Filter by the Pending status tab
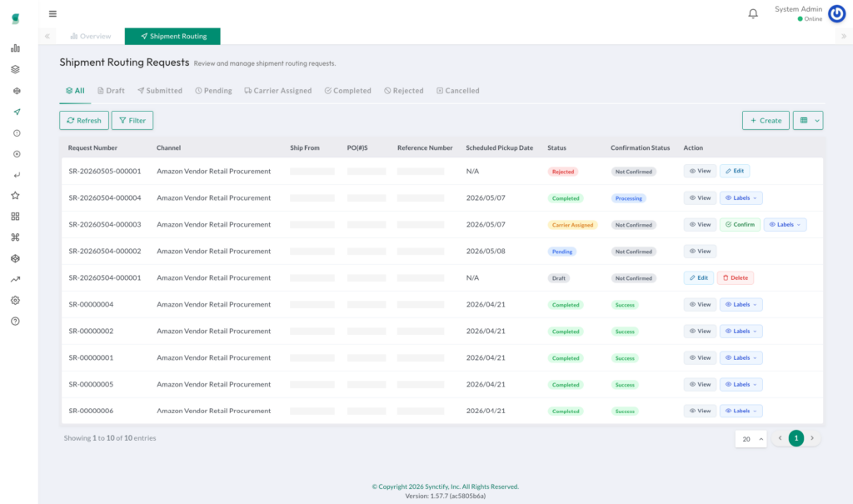Viewport: 853px width, 504px height. click(x=213, y=91)
